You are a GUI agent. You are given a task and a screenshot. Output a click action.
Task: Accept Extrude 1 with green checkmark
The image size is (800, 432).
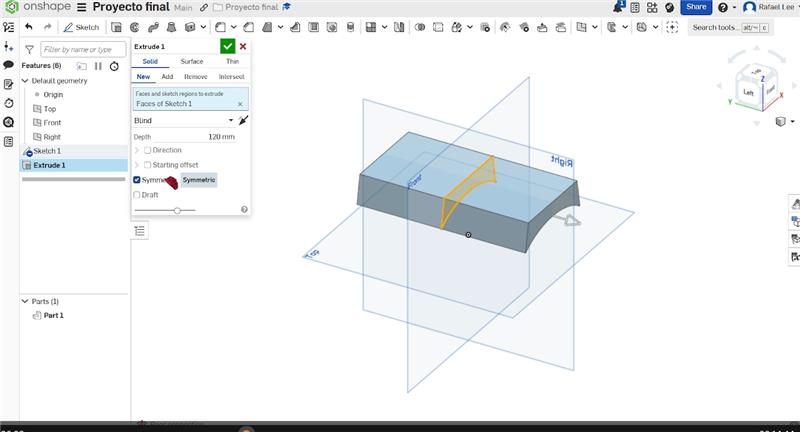point(228,46)
